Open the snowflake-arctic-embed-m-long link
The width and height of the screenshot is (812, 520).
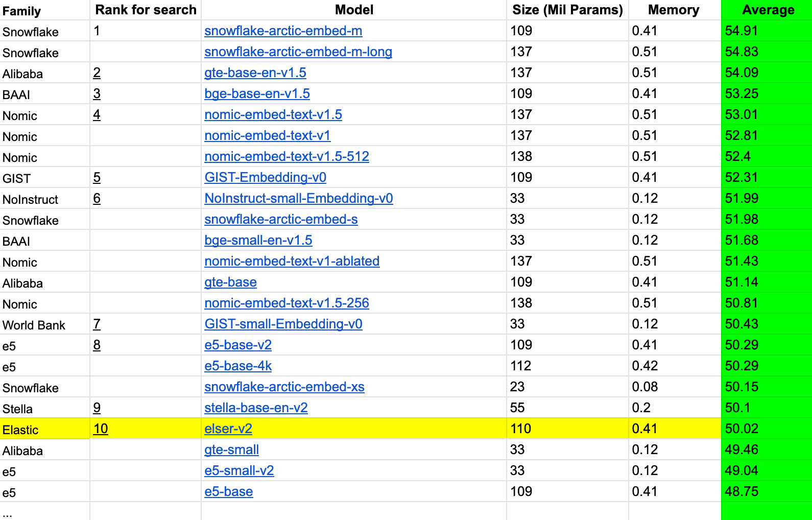[298, 52]
